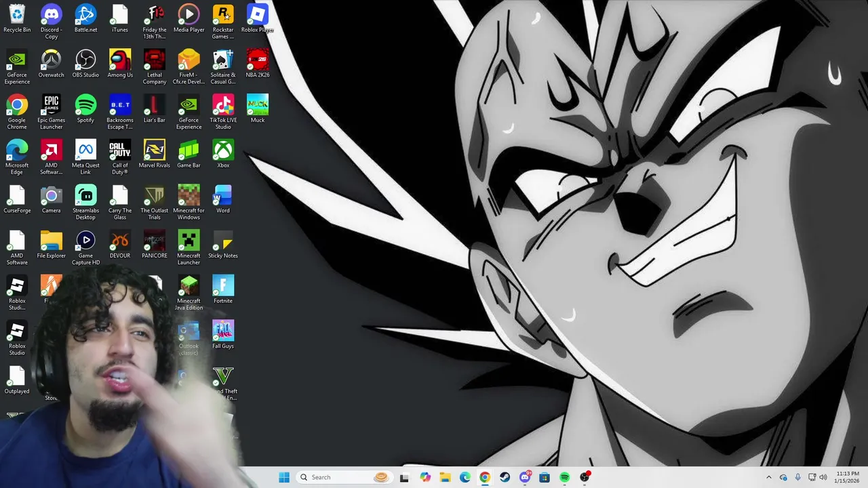Open OBS Studio desktop shortcut
Screen dimensions: 868x488
[85, 64]
